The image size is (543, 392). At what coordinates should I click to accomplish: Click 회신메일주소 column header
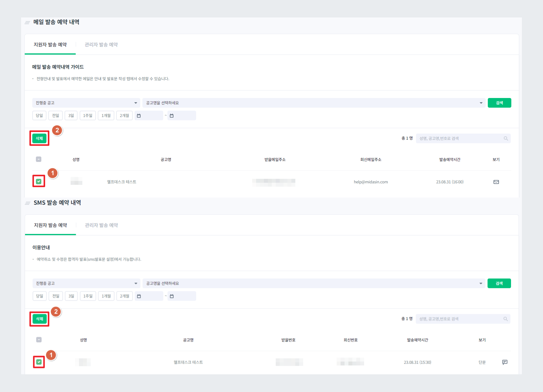371,160
